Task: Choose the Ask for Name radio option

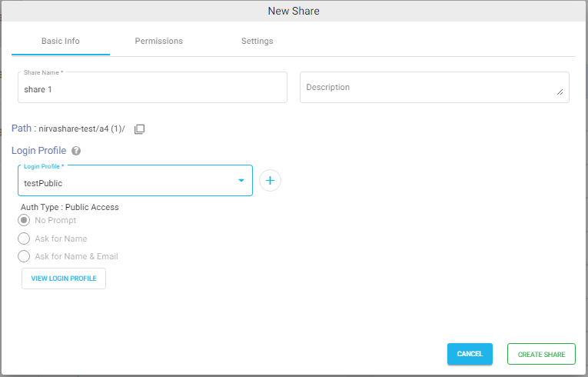Action: pyautogui.click(x=24, y=239)
